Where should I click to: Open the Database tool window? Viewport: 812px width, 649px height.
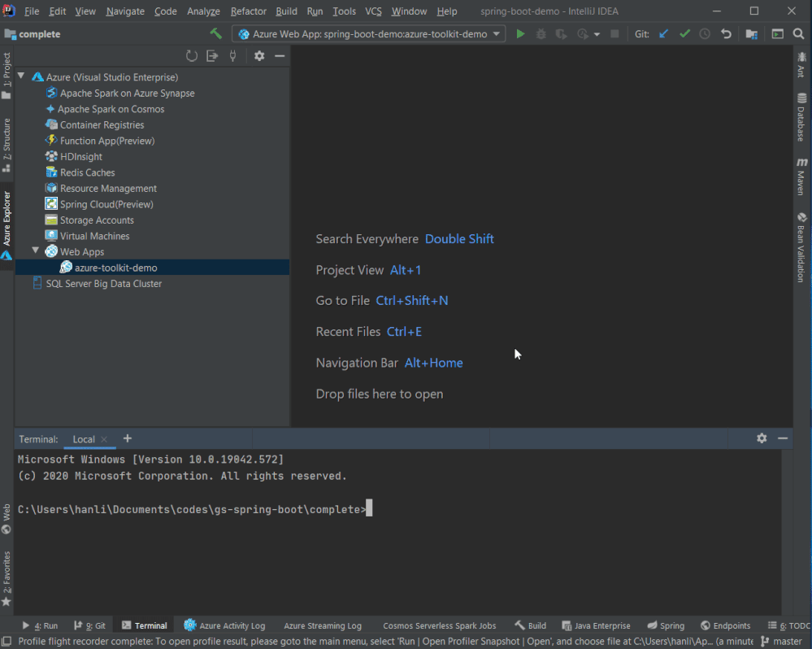[801, 117]
